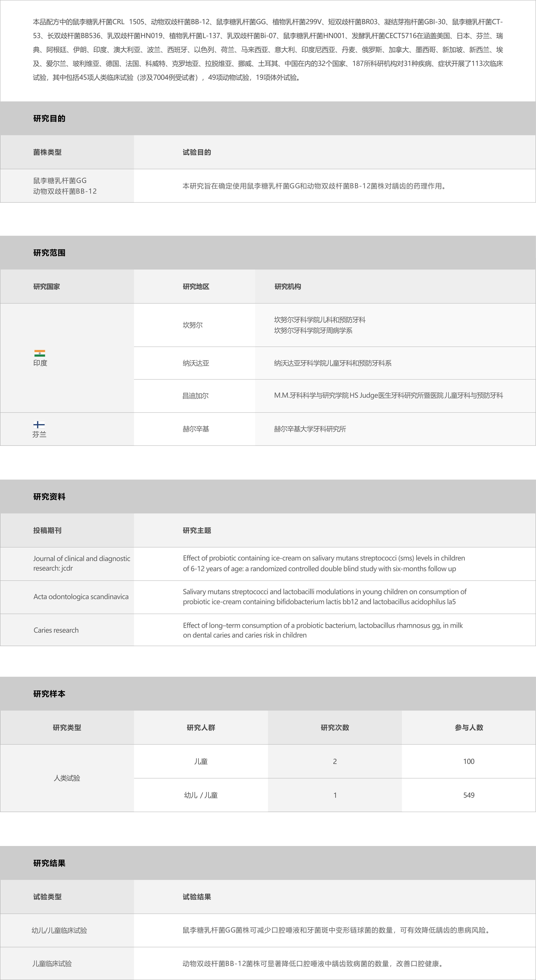Click the long-term consumption probiotic milk title
Viewport: 536px width, 980px height.
[x=323, y=630]
